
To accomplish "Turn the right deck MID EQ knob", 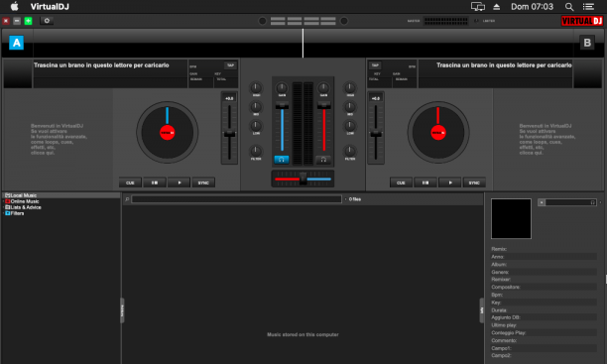I will click(350, 106).
